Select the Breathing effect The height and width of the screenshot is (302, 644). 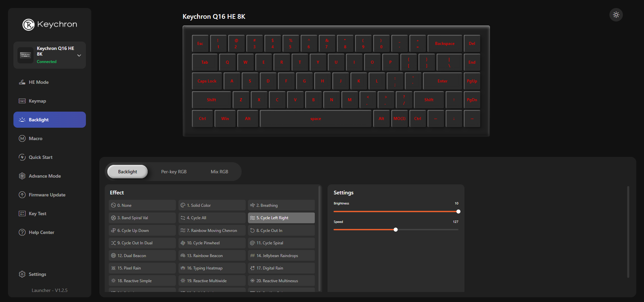[281, 205]
